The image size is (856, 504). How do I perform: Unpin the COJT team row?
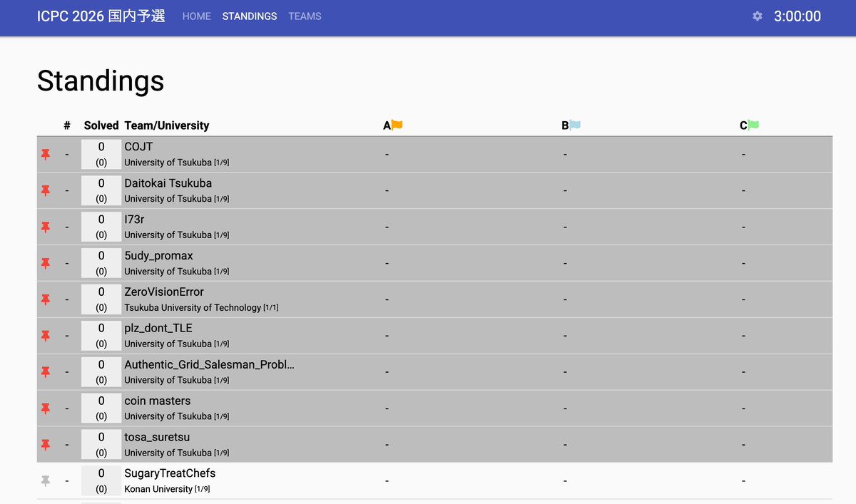coord(46,154)
